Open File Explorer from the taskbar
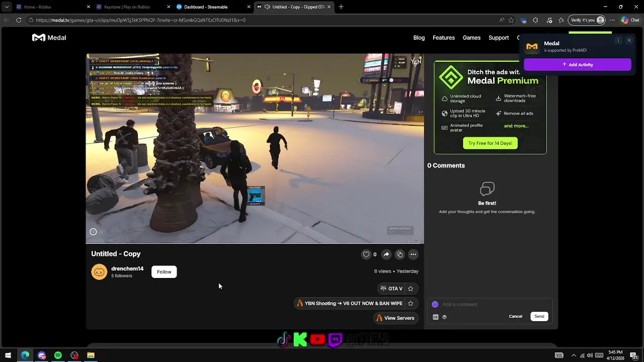 [91, 355]
